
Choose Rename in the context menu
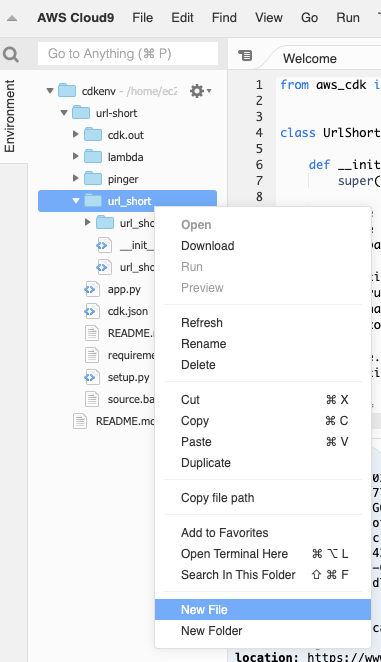(x=204, y=344)
